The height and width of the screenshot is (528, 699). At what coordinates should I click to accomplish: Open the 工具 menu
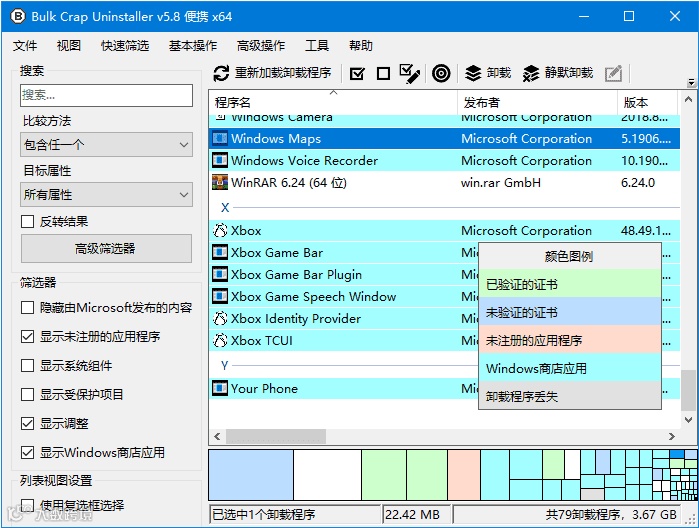tap(317, 45)
